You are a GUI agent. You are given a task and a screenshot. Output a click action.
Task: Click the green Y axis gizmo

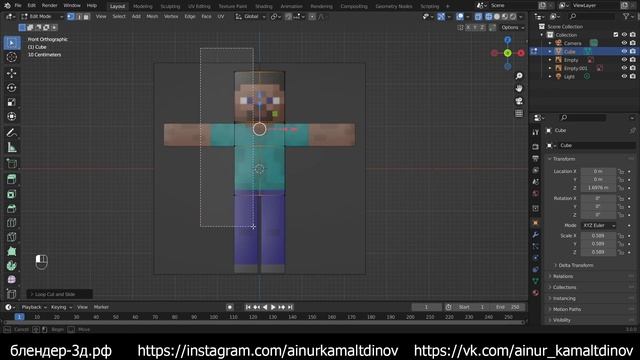[507, 53]
